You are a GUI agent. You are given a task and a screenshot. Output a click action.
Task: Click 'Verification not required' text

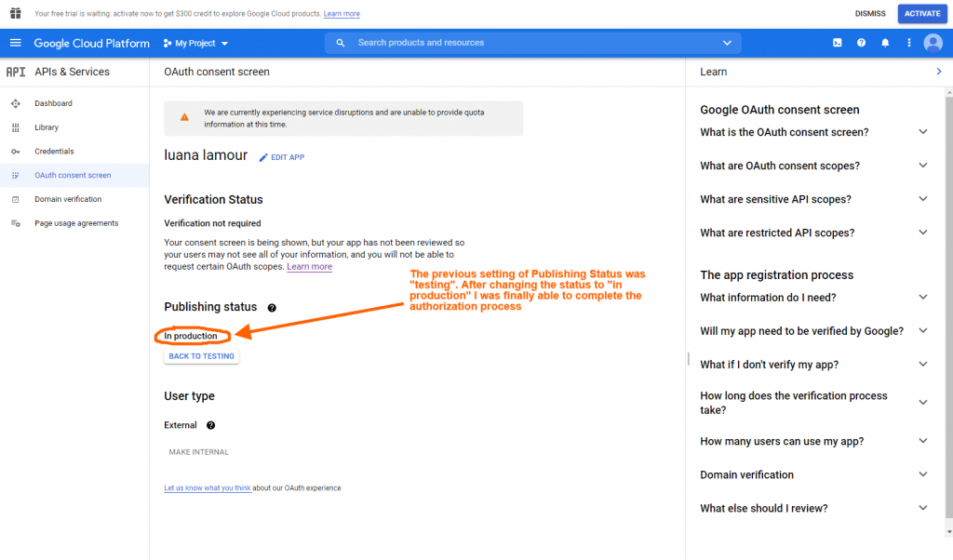(x=213, y=223)
